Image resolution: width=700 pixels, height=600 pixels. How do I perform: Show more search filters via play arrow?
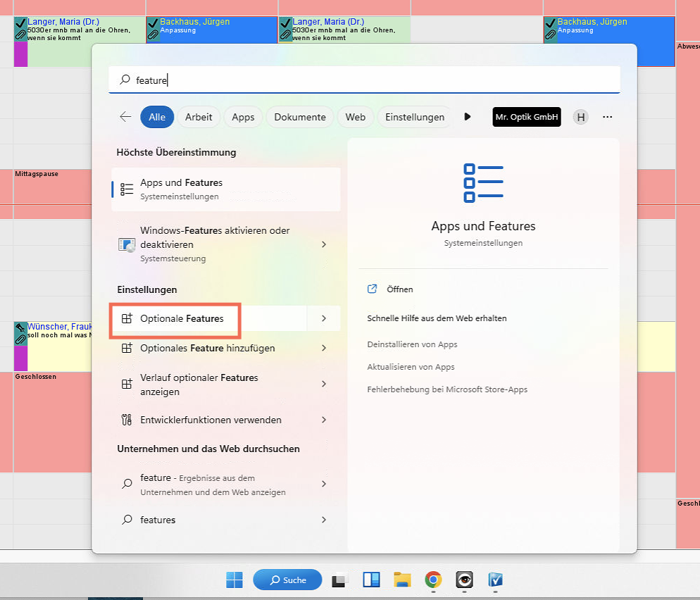pyautogui.click(x=467, y=117)
